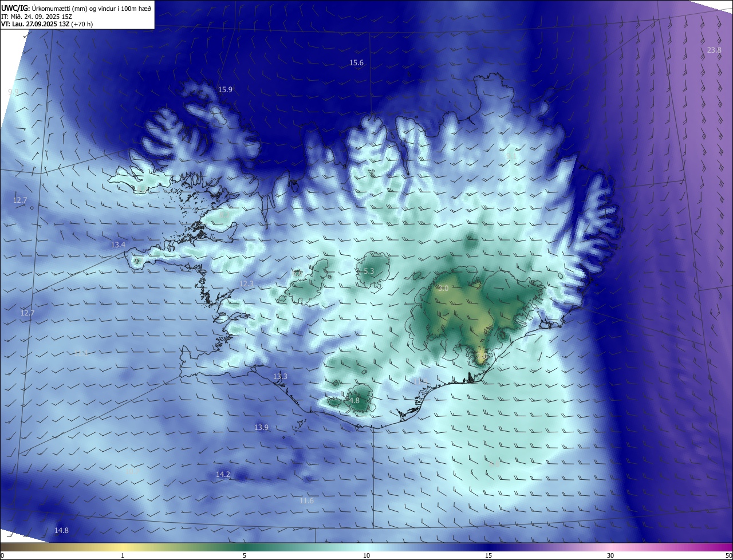Click the "UWC/IG: Úrkomumætti" title line
This screenshot has height=560, width=733.
[76, 8]
